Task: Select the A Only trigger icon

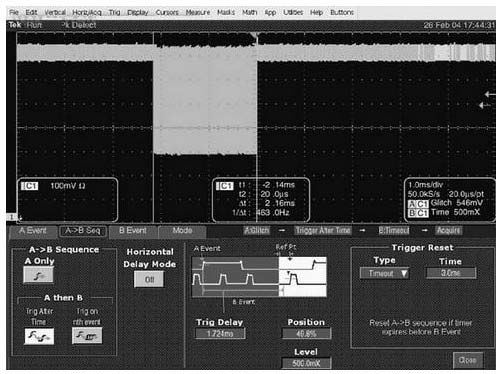Action: [38, 275]
